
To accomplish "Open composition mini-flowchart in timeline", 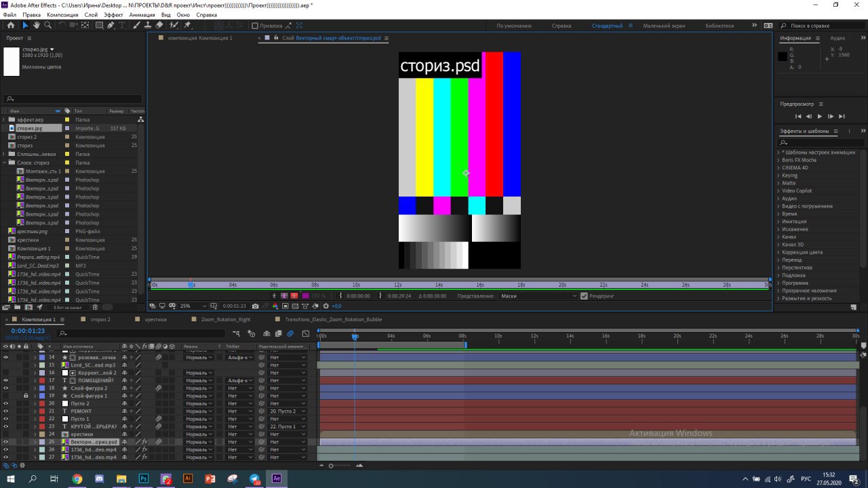I will coord(236,333).
